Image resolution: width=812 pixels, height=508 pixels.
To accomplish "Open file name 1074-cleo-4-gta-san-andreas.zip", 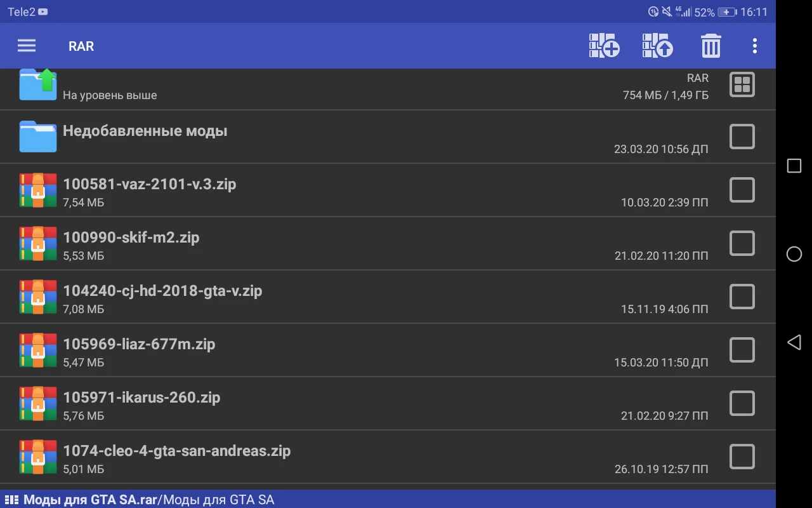I will [x=176, y=451].
